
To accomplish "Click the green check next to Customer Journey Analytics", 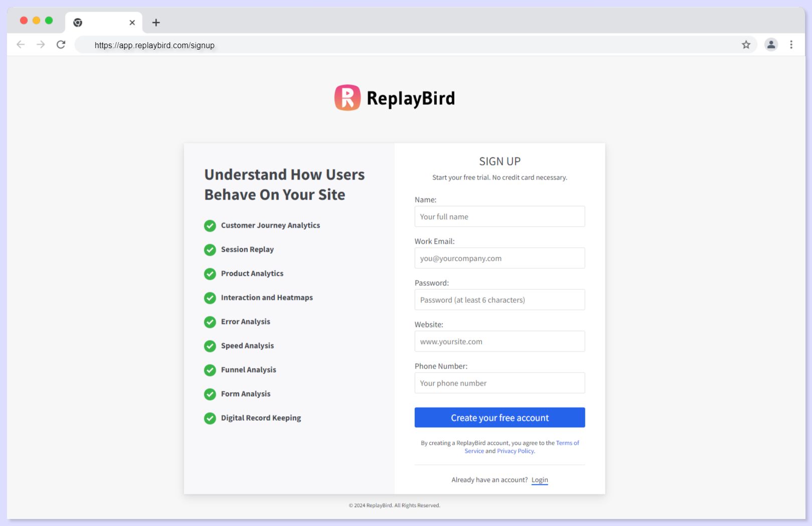I will (210, 226).
